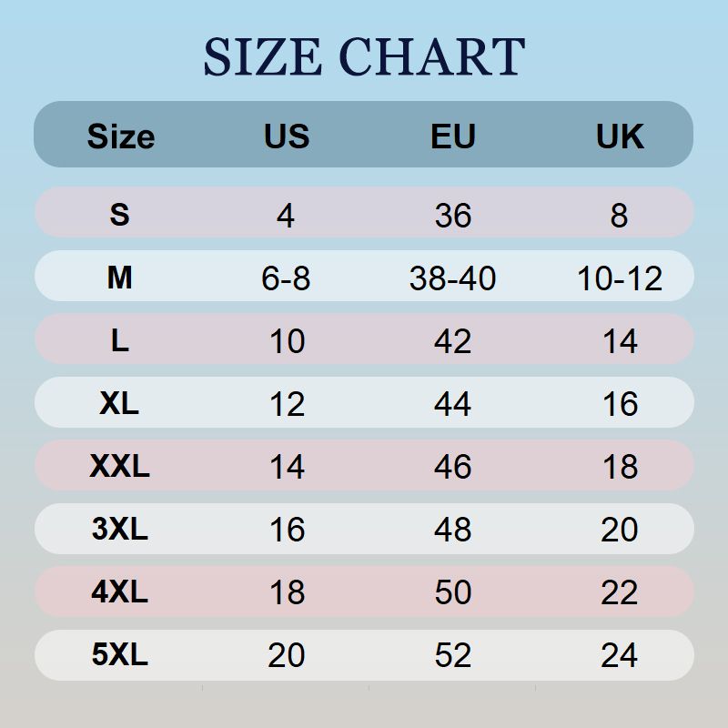Click the SIZE CHART title
This screenshot has width=728, height=728.
pyautogui.click(x=364, y=56)
